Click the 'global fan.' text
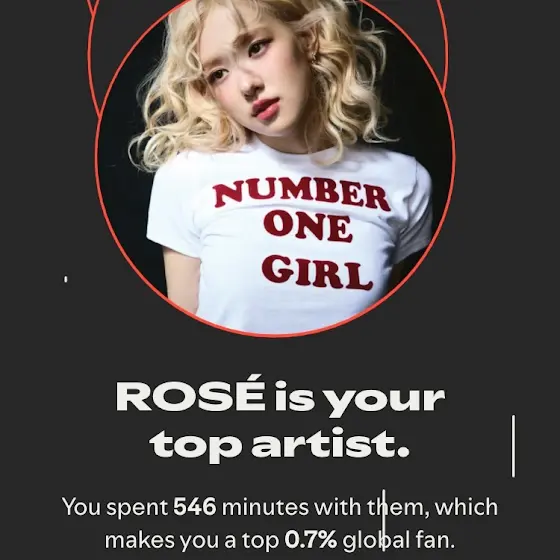 [x=399, y=540]
